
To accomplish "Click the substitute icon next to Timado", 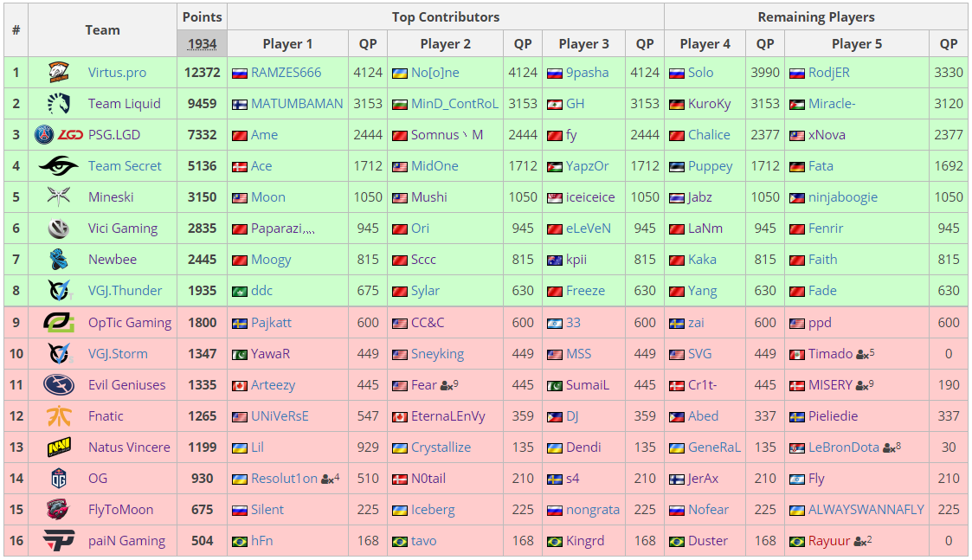I will pyautogui.click(x=863, y=354).
